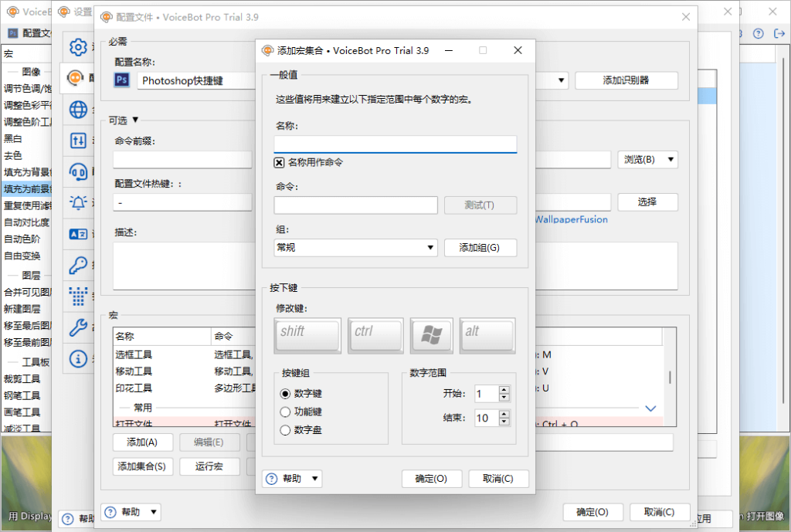Click the 命令 column header in macro list
The image size is (791, 532).
pyautogui.click(x=235, y=337)
